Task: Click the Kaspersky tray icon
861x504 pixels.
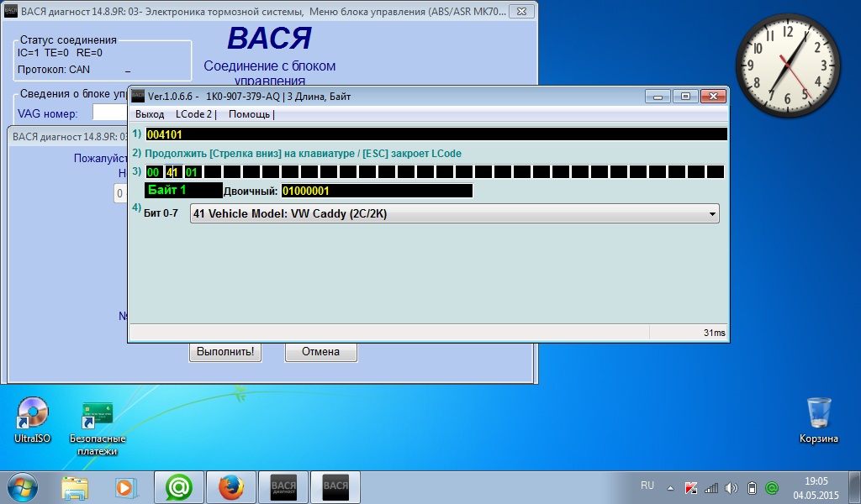Action: (691, 487)
